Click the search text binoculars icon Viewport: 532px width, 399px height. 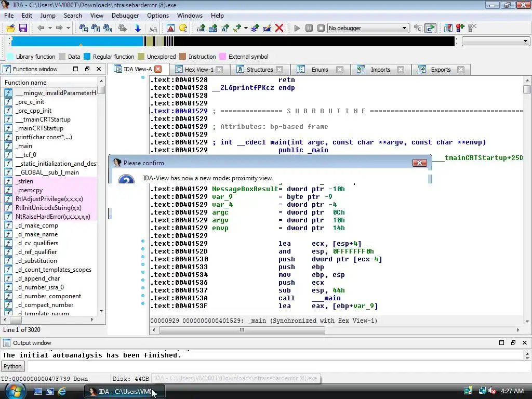[96, 28]
